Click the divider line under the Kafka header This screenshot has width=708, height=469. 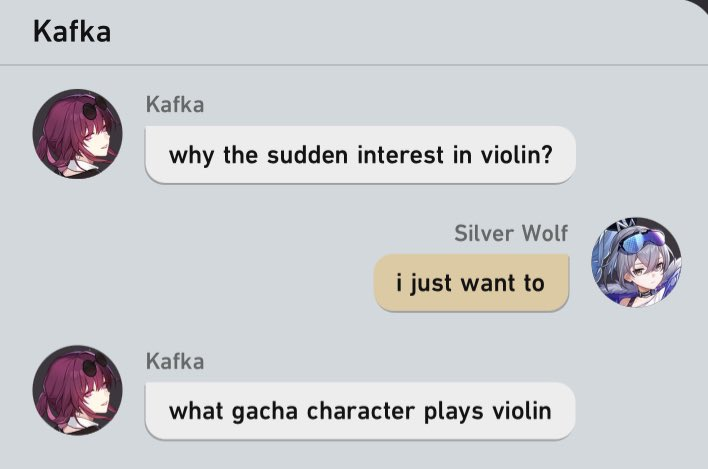354,65
